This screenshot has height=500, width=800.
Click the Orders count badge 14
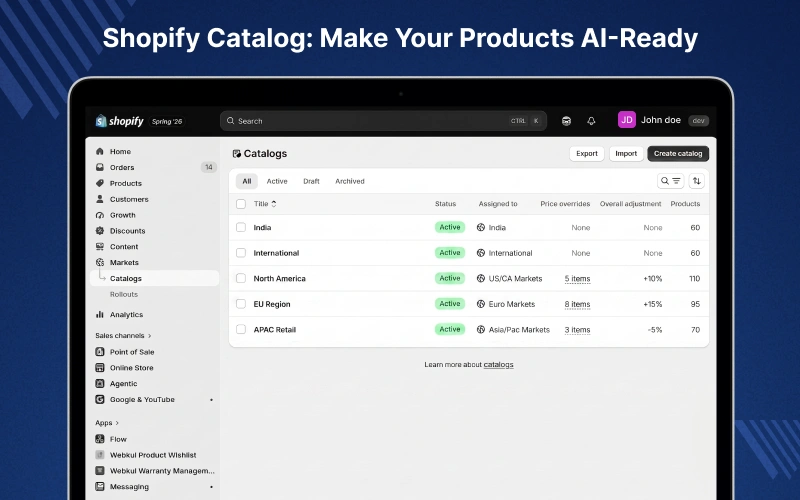[209, 167]
